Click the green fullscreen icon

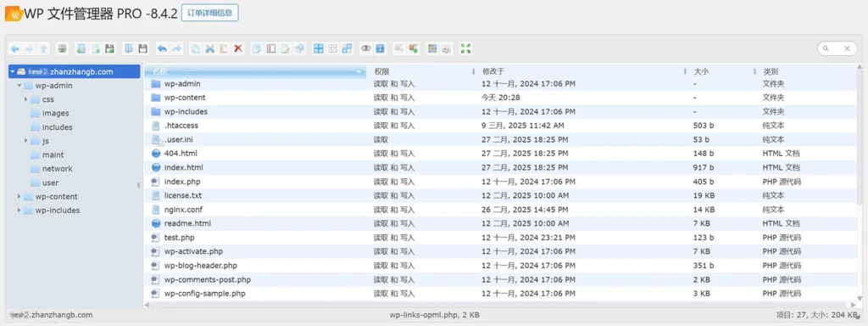[465, 48]
